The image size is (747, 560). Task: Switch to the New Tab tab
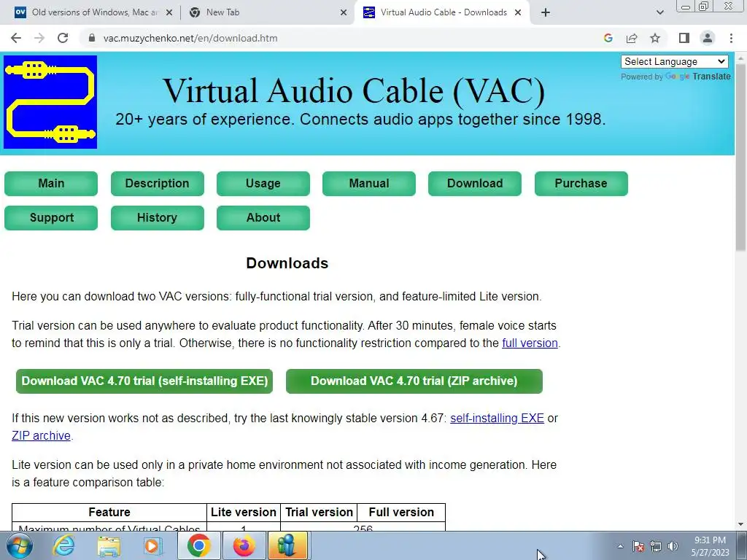pyautogui.click(x=267, y=12)
